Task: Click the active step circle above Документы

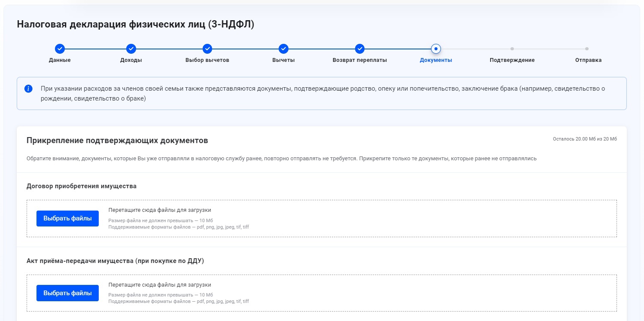Action: [436, 49]
